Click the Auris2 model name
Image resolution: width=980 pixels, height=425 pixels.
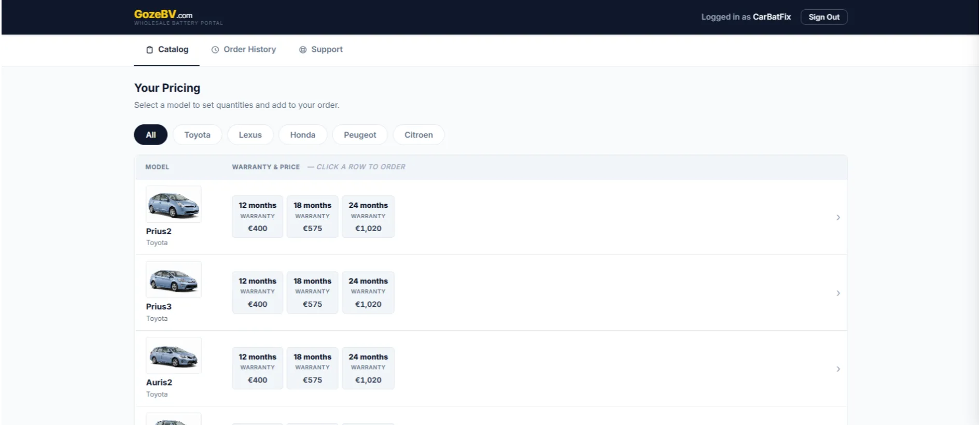pos(159,382)
